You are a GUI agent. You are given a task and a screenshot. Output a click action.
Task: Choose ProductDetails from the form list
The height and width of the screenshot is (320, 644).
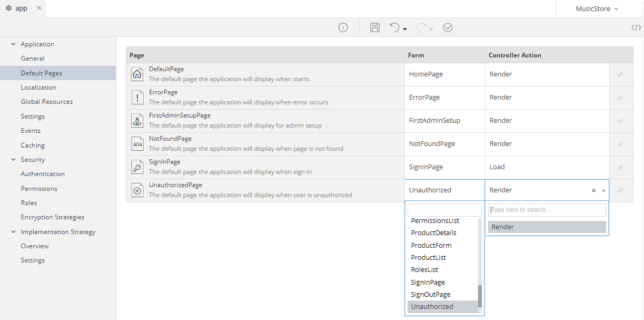coord(433,233)
